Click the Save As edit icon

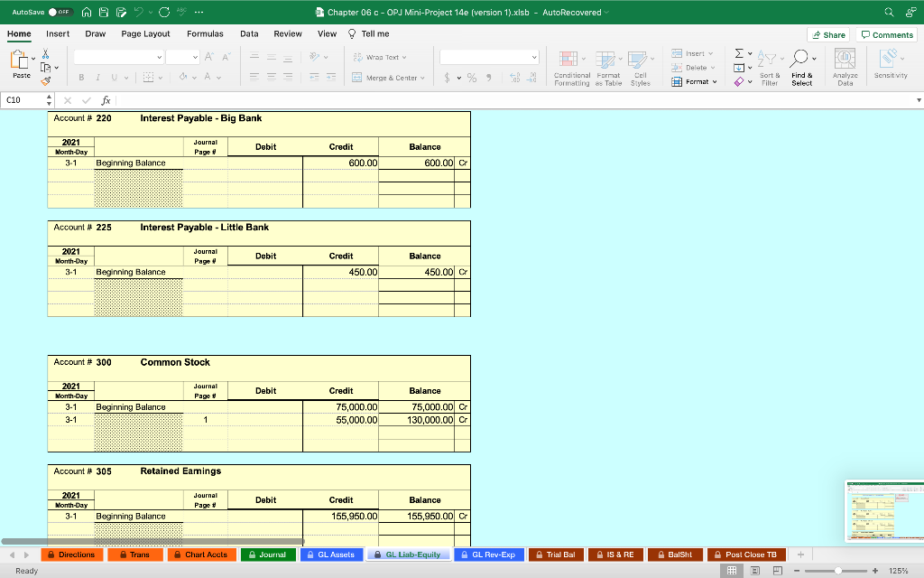point(122,12)
